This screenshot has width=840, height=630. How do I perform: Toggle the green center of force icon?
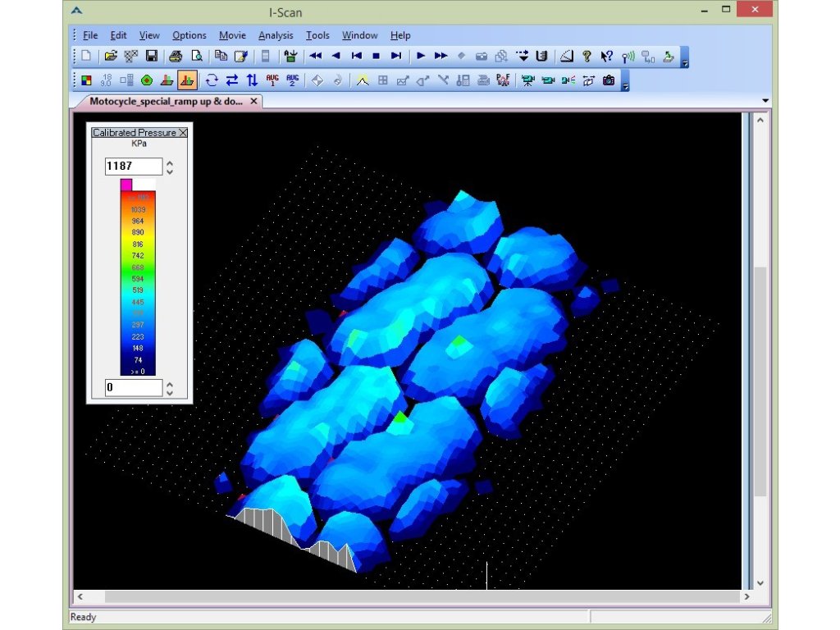[x=147, y=80]
